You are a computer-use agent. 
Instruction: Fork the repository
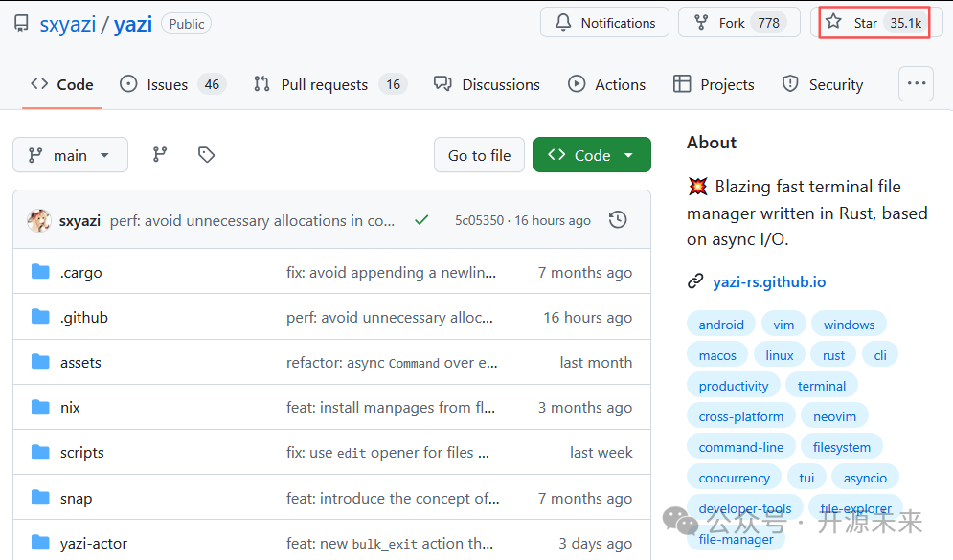click(733, 23)
